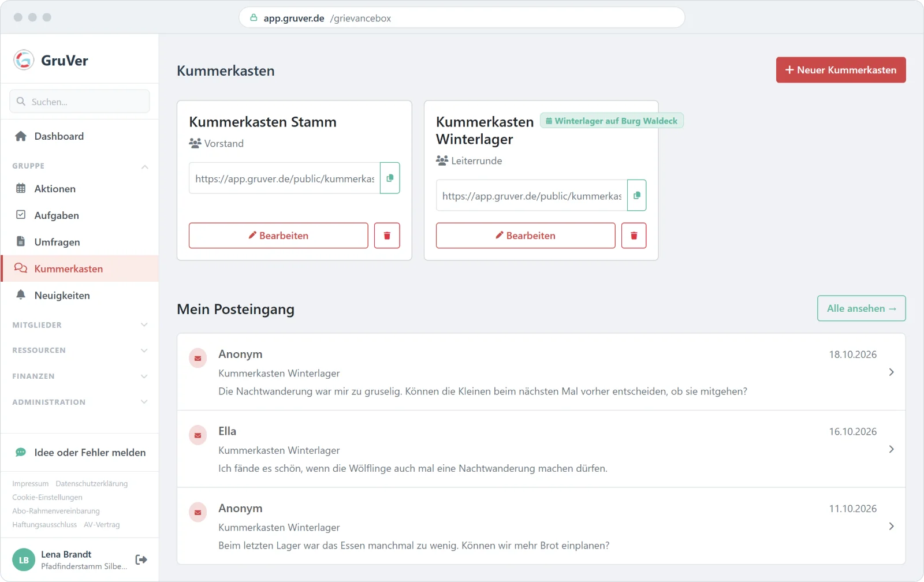Delete the Kummerkasten Winterlager box
Image resolution: width=924 pixels, height=582 pixels.
click(x=634, y=236)
